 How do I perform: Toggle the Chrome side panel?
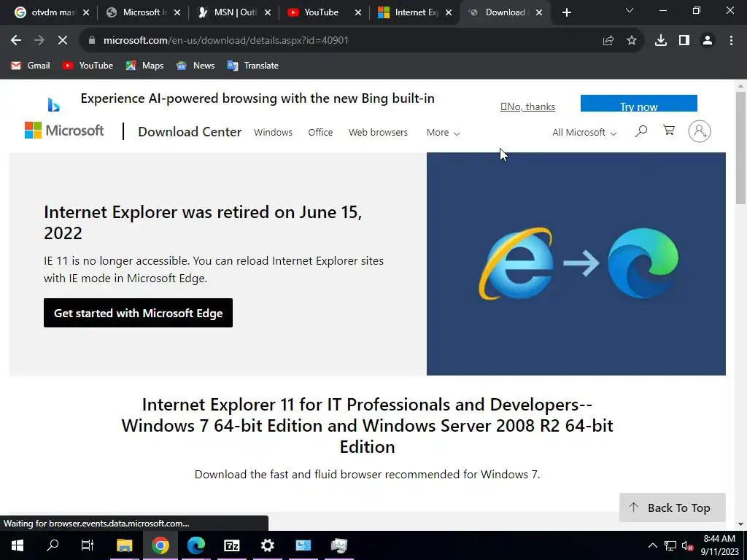pos(684,41)
